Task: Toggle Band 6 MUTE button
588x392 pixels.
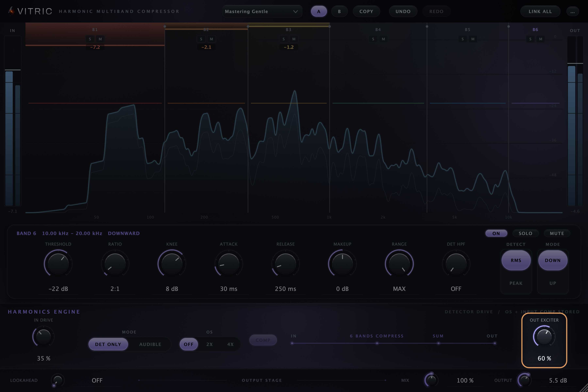Action: (x=557, y=233)
